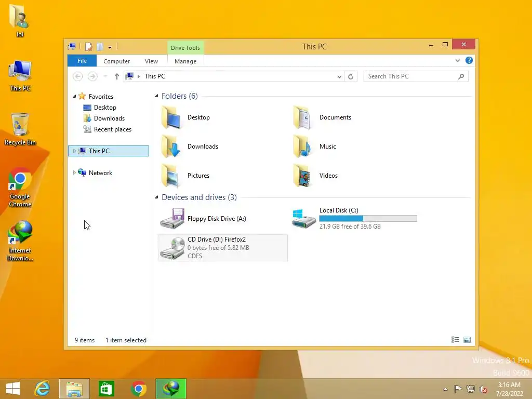The width and height of the screenshot is (532, 399).
Task: Open Internet Explorer from taskbar
Action: (43, 389)
